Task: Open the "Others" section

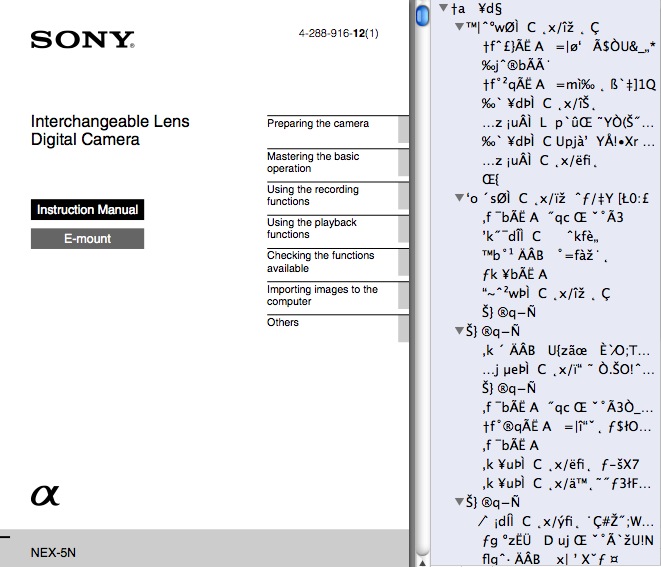Action: coord(283,322)
